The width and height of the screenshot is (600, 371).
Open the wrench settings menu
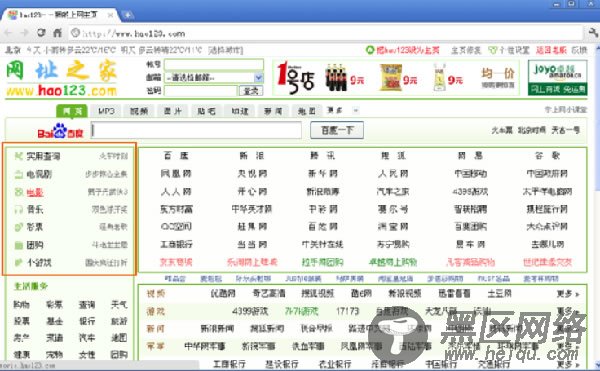click(593, 33)
